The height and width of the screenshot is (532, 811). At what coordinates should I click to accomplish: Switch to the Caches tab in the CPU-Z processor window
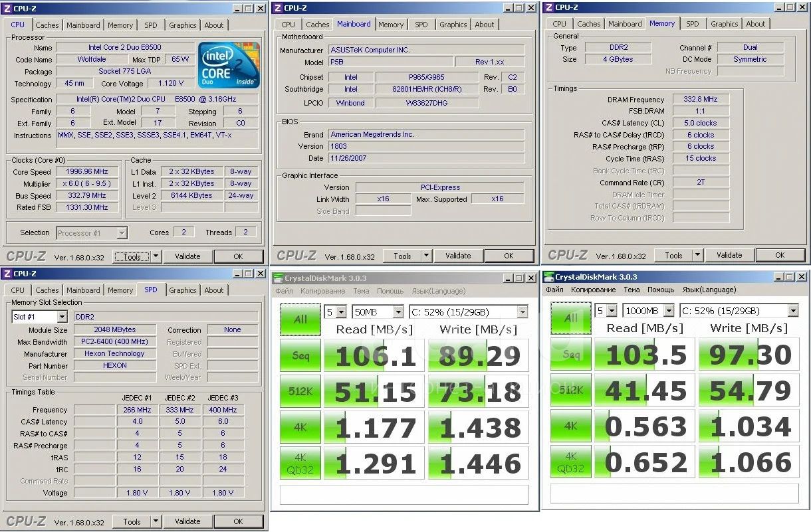tap(47, 25)
